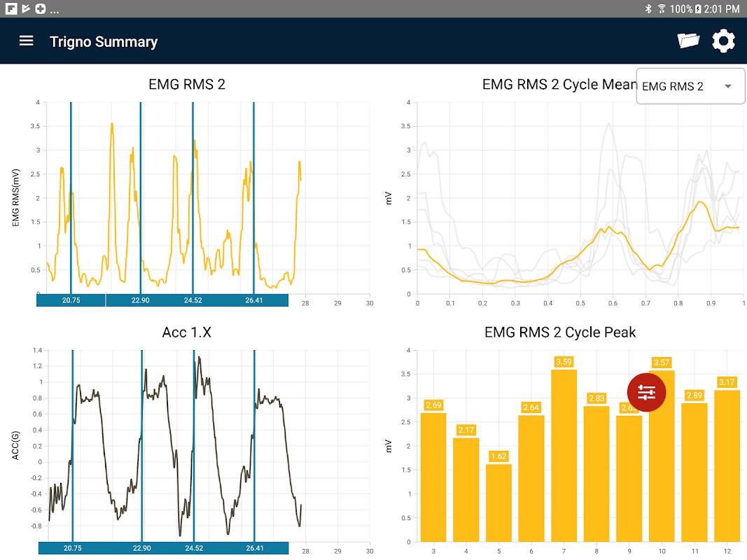Click the EMG RMS 2 Cycle Mean chart title
This screenshot has width=747, height=560.
(560, 84)
